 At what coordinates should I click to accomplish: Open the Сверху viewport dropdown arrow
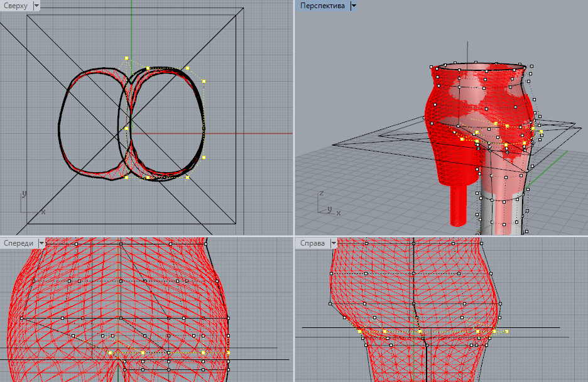coord(36,6)
